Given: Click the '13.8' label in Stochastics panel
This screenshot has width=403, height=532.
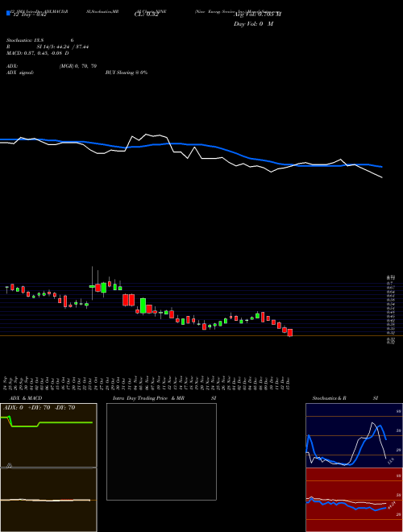Looking at the screenshot, I should (390, 461).
